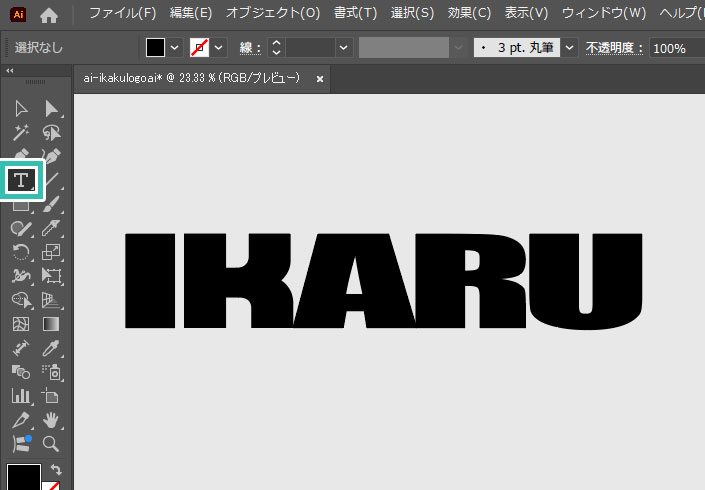
Task: Open the ファイル(F) menu
Action: pyautogui.click(x=122, y=13)
